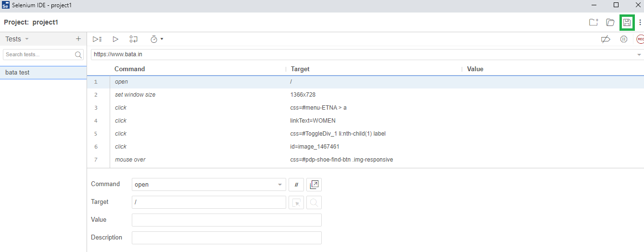Select the set window size command row

366,95
